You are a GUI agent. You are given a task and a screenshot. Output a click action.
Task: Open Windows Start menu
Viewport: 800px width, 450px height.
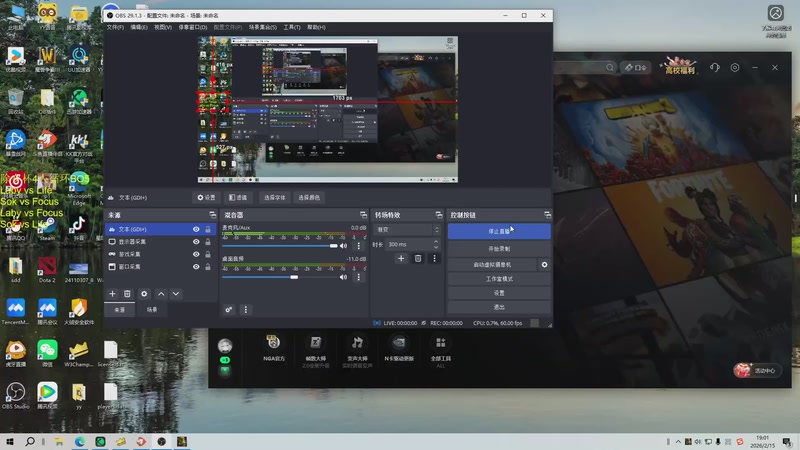[10, 441]
